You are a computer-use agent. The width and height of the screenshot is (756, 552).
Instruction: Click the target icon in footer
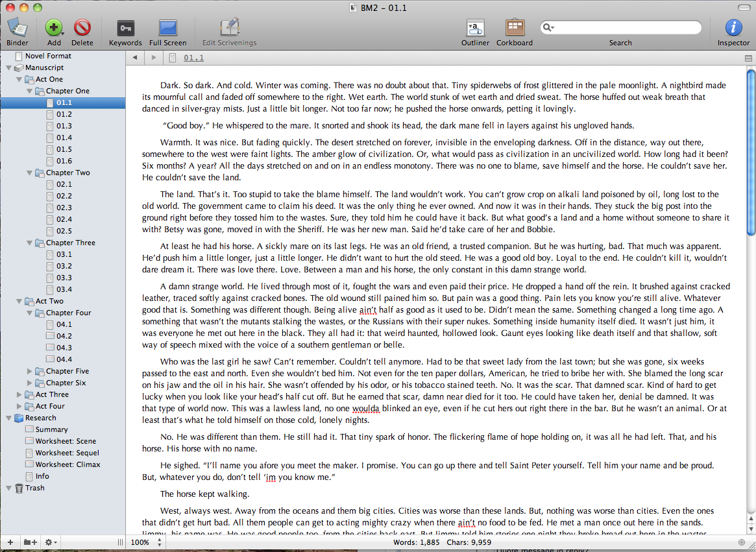[742, 542]
